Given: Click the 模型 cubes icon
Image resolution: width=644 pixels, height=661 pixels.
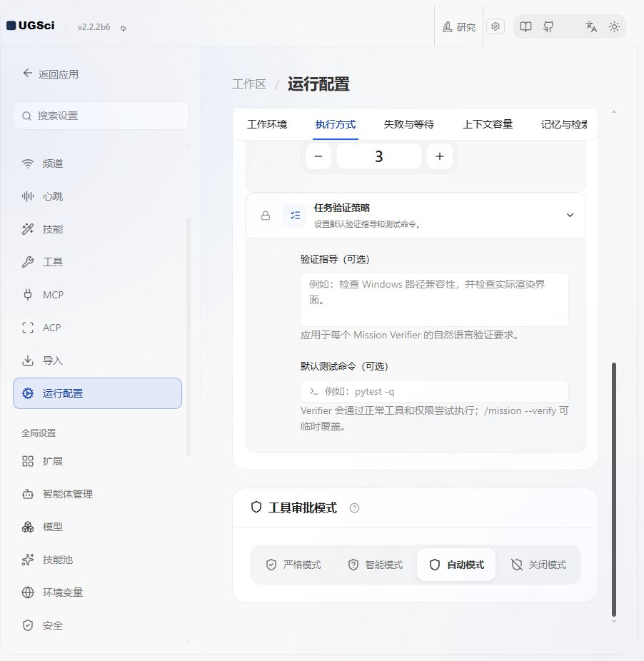Looking at the screenshot, I should point(28,527).
